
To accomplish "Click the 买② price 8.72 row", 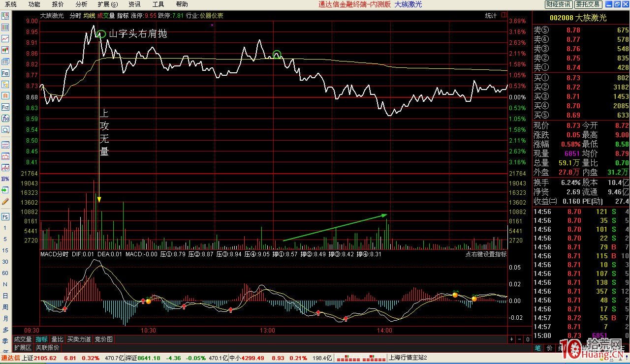I will point(581,87).
